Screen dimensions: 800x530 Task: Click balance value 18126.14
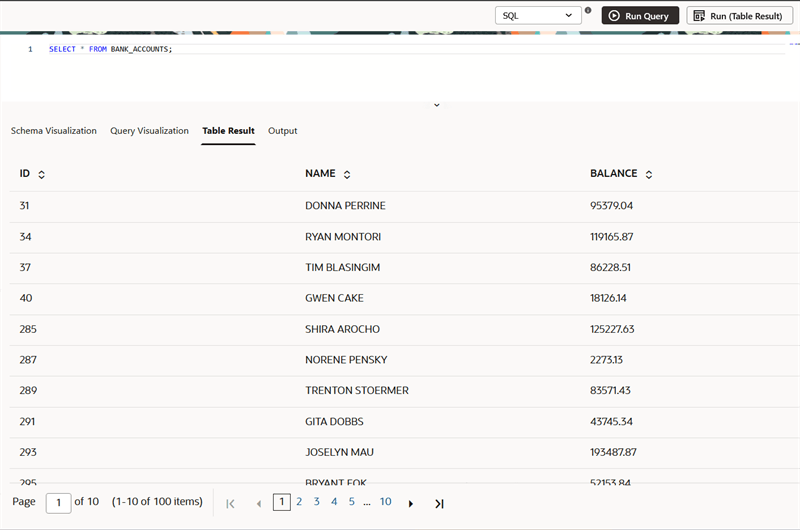click(608, 298)
